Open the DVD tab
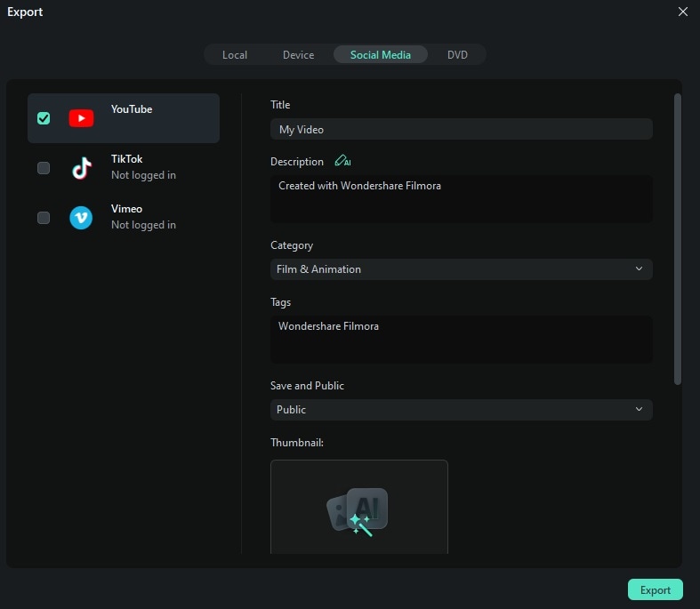Screen dimensions: 700x609 457,55
